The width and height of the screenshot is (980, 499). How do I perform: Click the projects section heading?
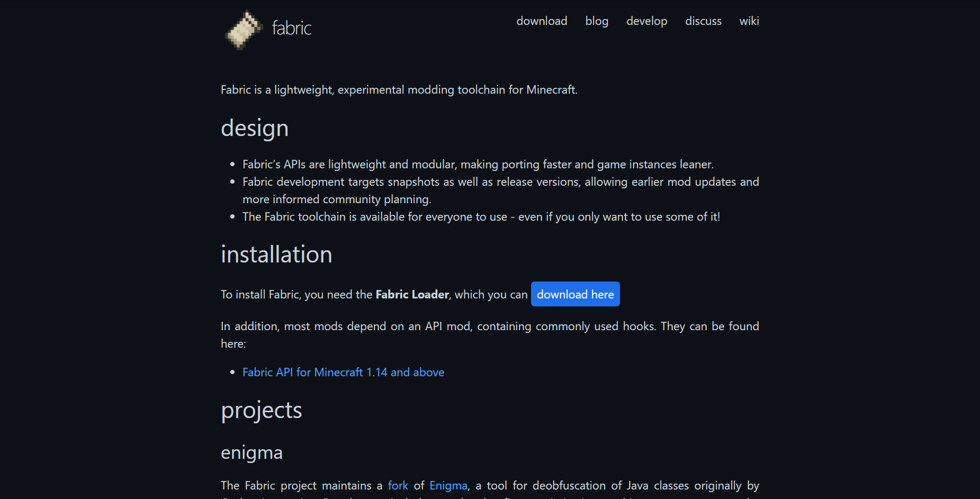click(262, 411)
